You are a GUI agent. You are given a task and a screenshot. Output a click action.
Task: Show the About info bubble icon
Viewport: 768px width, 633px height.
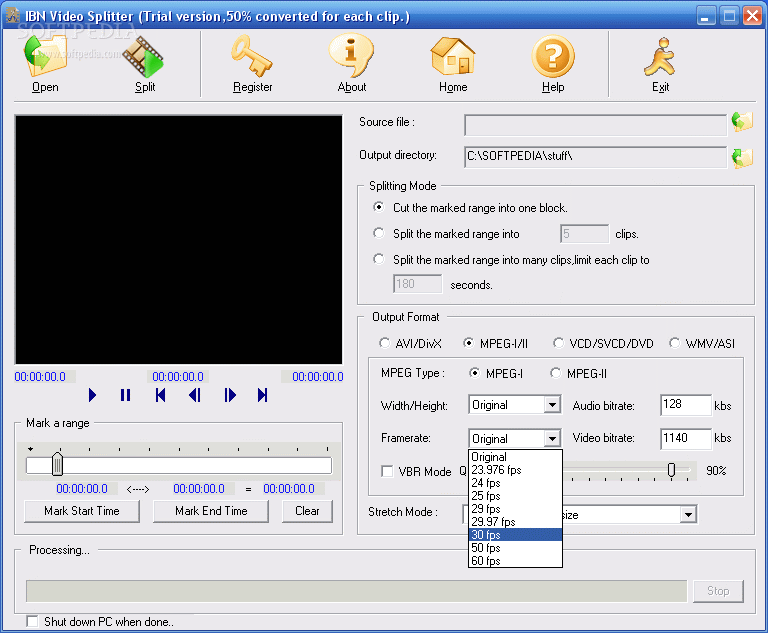(351, 56)
